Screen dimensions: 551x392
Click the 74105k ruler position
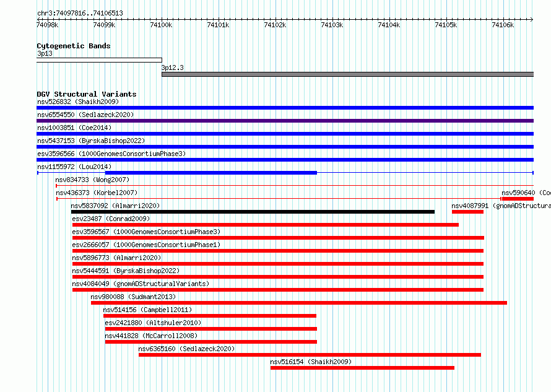[446, 25]
